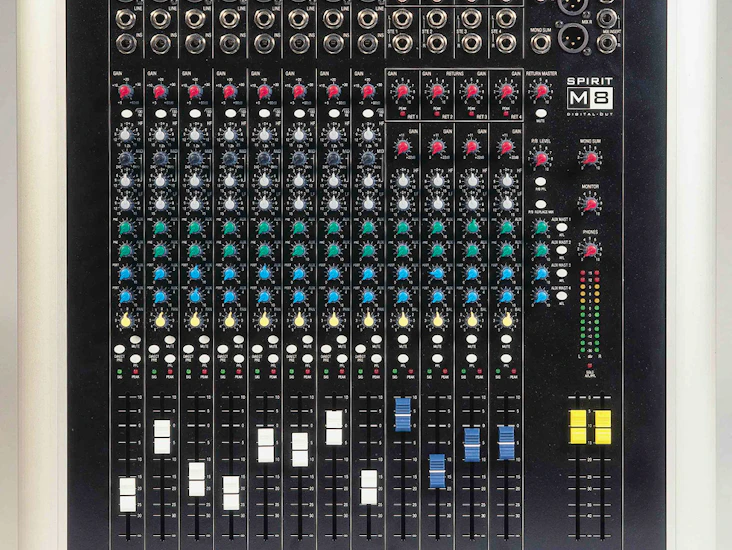Click the white fader on second mono channel

click(162, 437)
